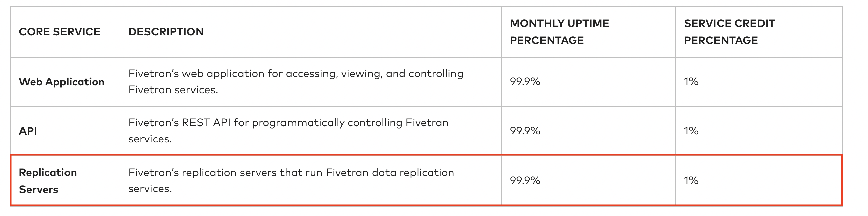
Task: Click Replication Servers 1% credit value
Action: click(691, 181)
